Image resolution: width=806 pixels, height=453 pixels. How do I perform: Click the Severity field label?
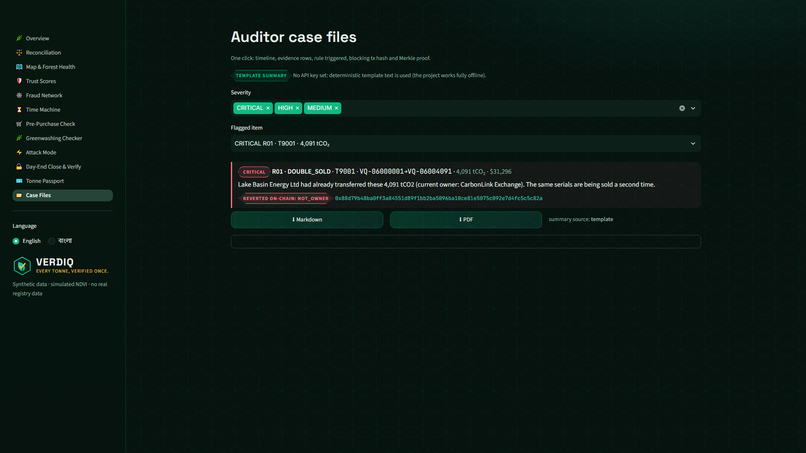241,93
